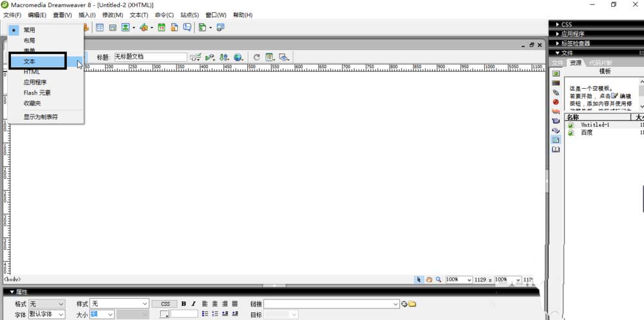The height and width of the screenshot is (320, 644).
Task: Click the Server-Side Include icon
Action: click(175, 28)
